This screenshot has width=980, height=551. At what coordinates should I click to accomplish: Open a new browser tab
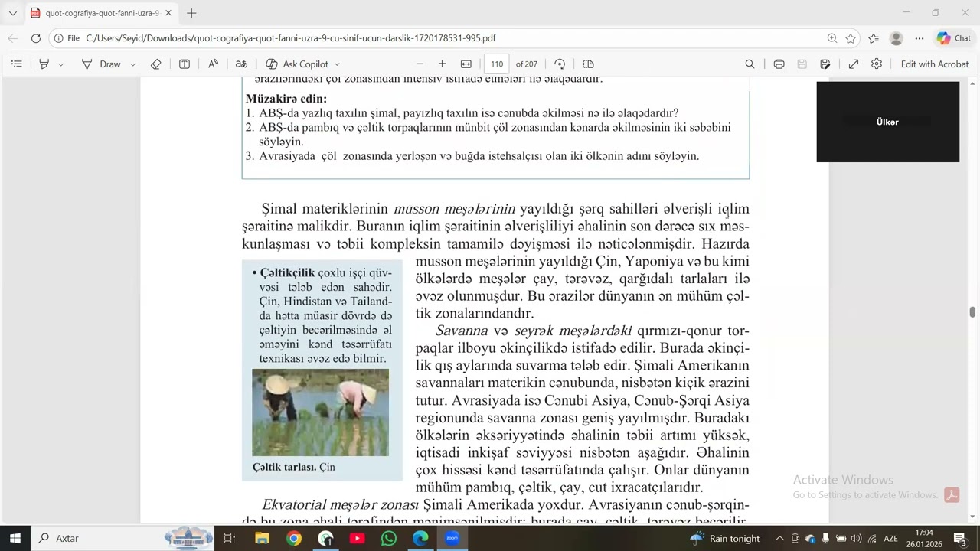point(191,13)
